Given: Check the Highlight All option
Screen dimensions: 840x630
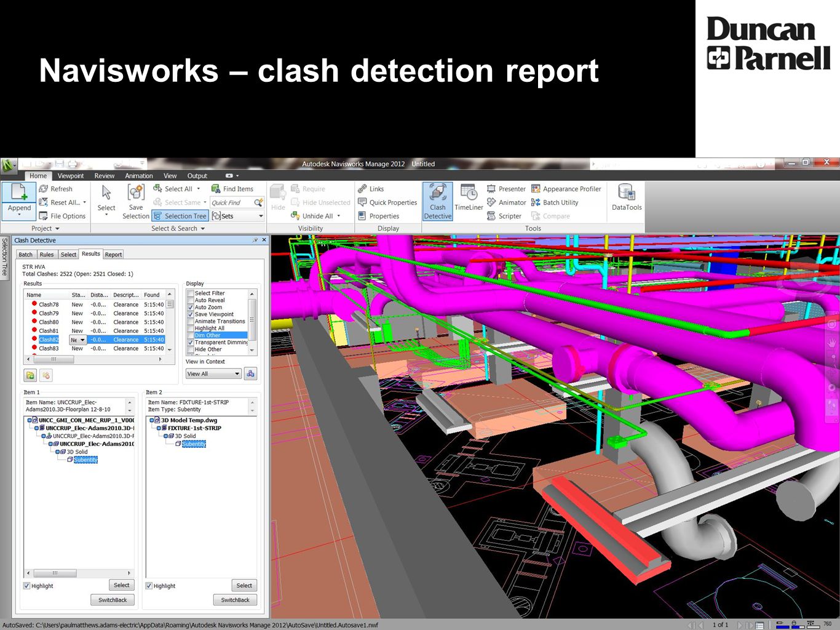Looking at the screenshot, I should (x=191, y=329).
